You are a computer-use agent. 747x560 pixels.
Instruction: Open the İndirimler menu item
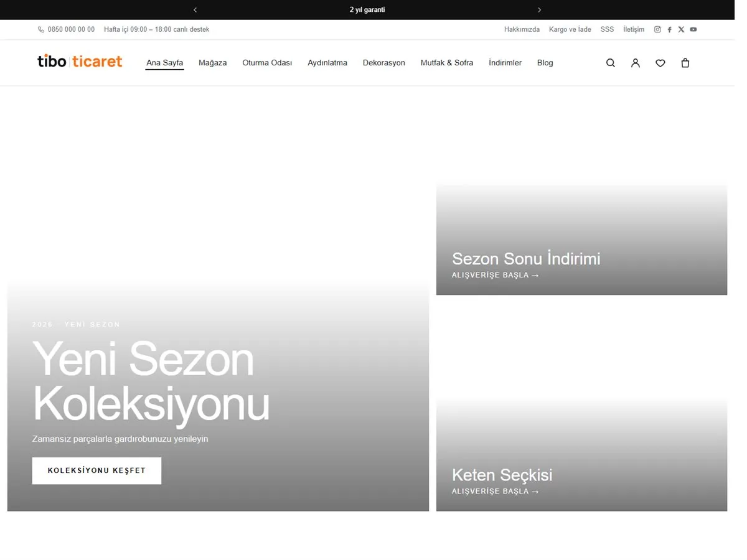pyautogui.click(x=505, y=63)
